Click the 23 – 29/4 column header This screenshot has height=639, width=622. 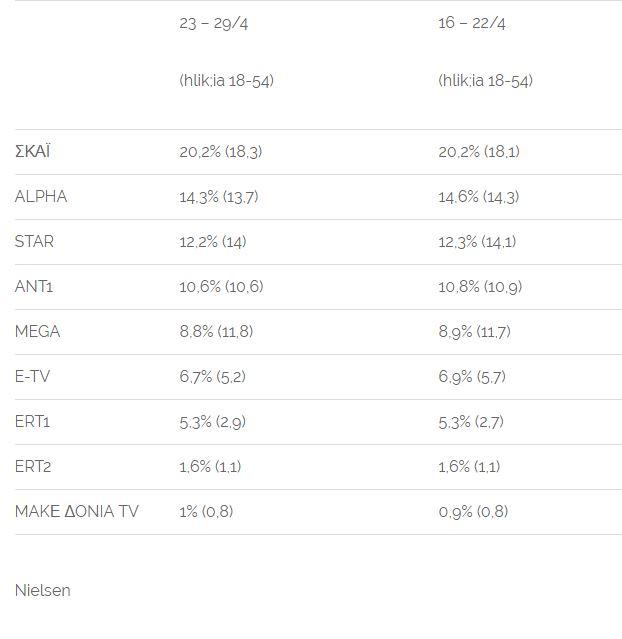pos(214,23)
